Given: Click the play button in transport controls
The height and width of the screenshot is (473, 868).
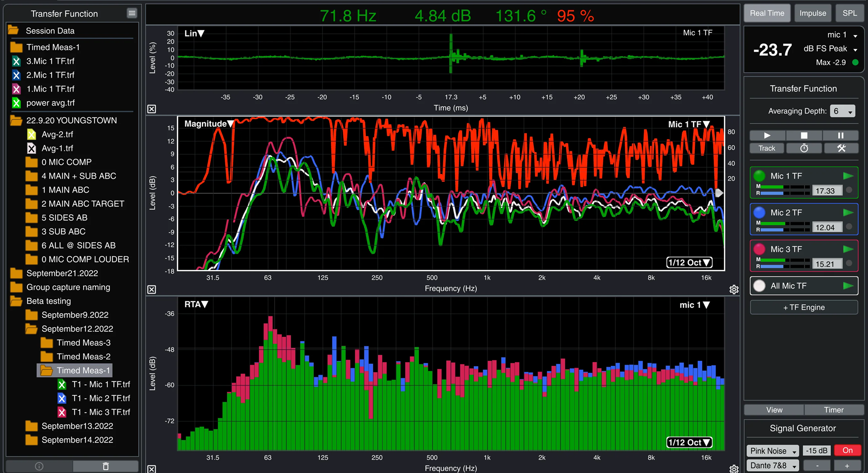Looking at the screenshot, I should pyautogui.click(x=767, y=135).
